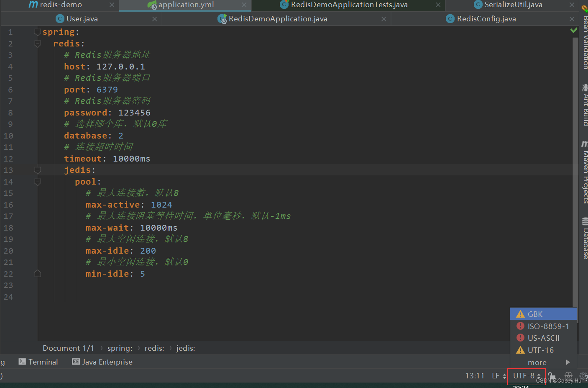Click the redis: breadcrumb at the bottom
Viewport: 588px width, 388px height.
point(154,348)
